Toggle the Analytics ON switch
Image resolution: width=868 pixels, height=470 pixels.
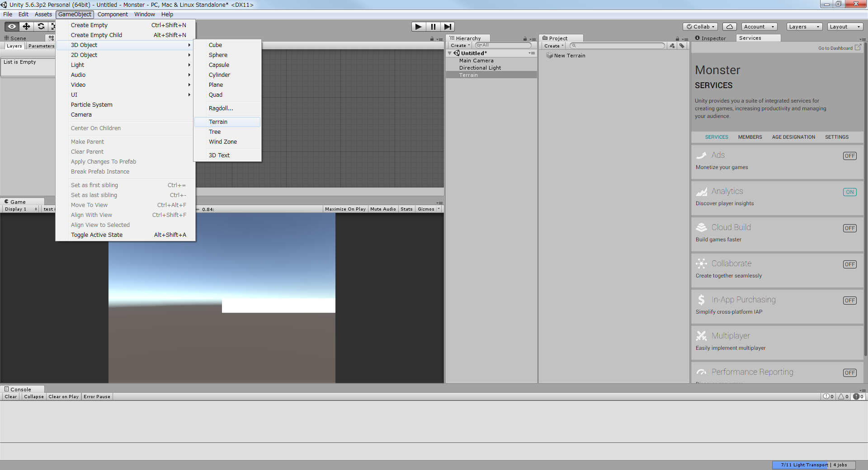[849, 192]
